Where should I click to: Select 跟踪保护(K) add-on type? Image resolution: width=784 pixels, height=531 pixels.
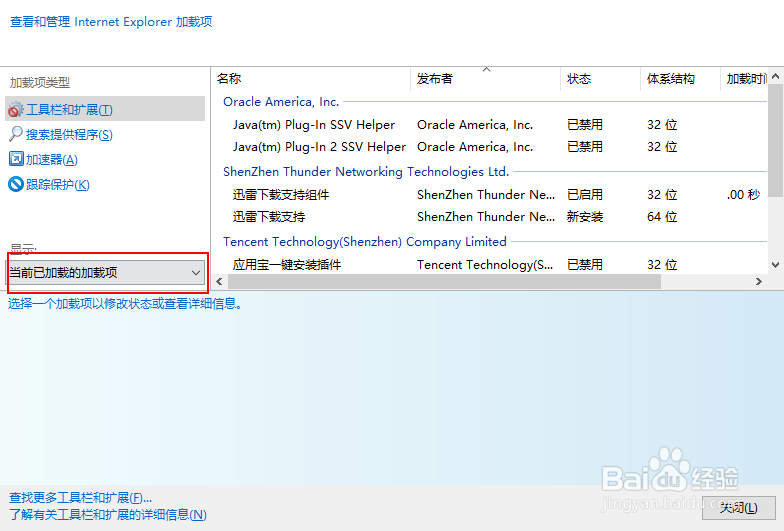49,184
